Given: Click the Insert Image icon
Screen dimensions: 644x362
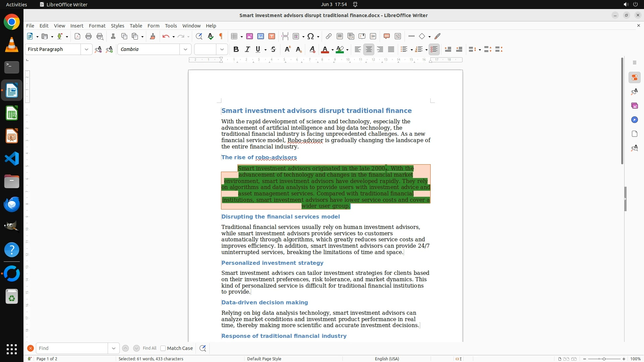Looking at the screenshot, I should 250,36.
